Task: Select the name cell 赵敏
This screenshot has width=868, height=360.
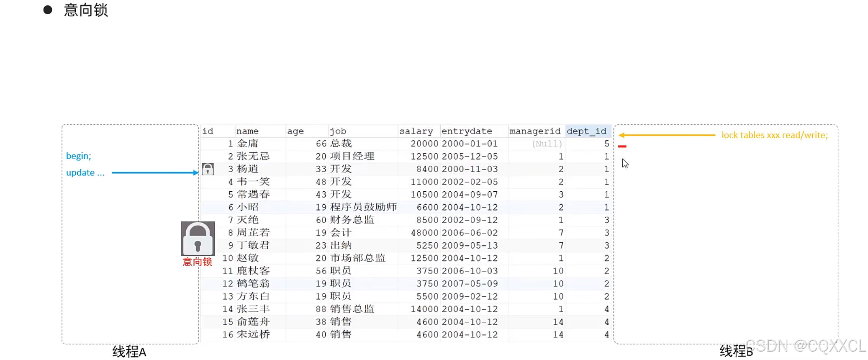Action: point(248,258)
